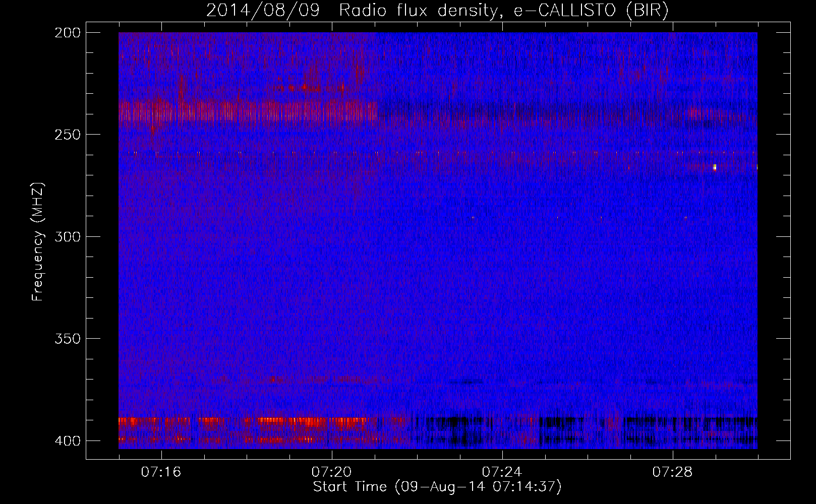The width and height of the screenshot is (816, 504).
Task: Click the plot title "Radio flux density, e-CALLISTO (BIR)"
Action: [x=503, y=11]
